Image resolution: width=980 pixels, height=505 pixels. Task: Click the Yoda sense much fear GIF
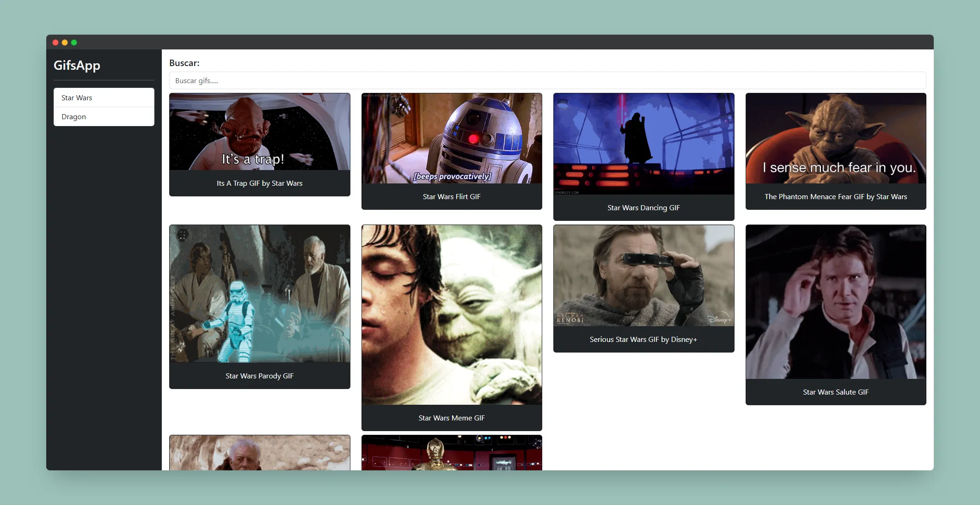coord(835,138)
